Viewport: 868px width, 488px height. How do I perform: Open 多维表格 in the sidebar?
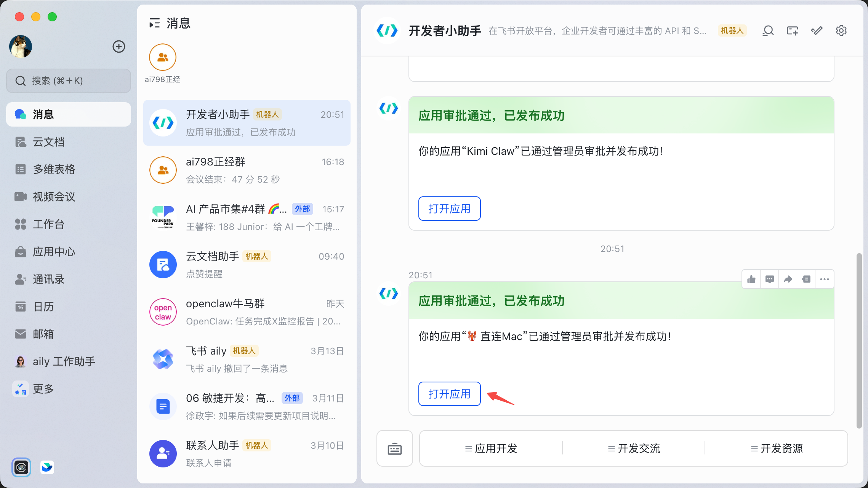(69, 169)
